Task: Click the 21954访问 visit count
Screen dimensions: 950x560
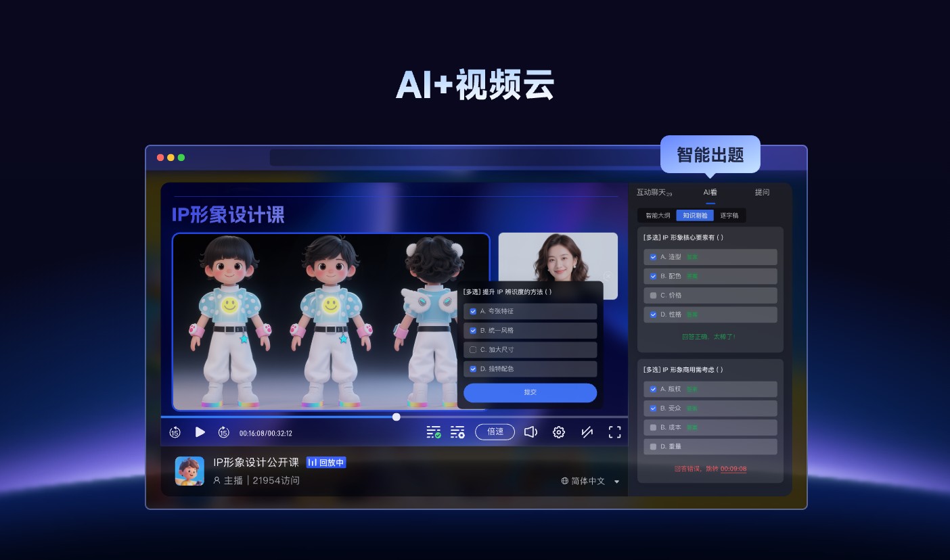Action: 276,481
